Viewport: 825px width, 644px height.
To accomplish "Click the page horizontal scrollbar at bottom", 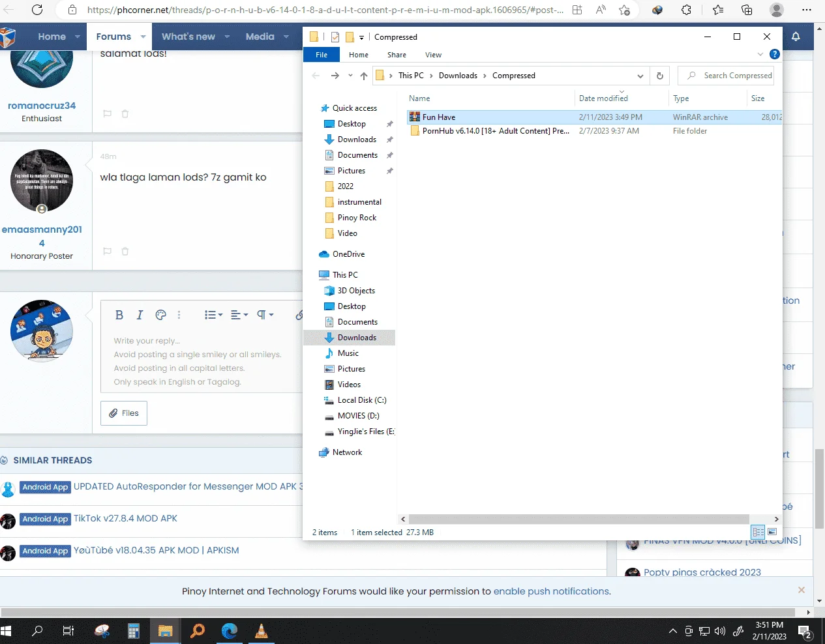I will click(398, 612).
